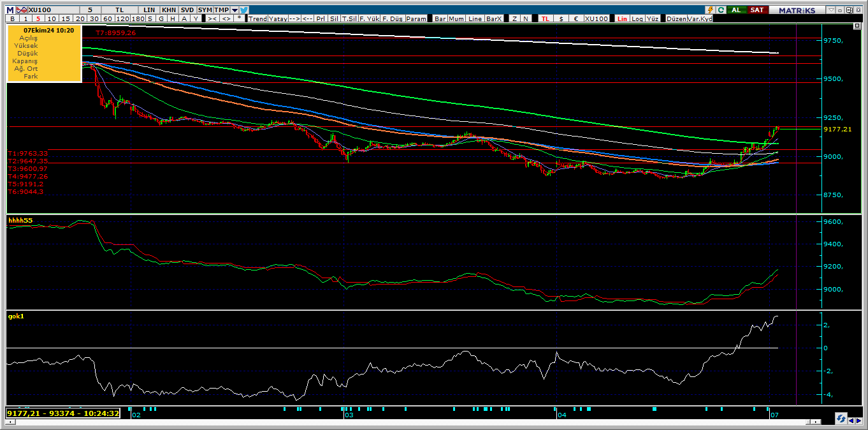Switch scale to Log
Screen dimensions: 868x430
(637, 19)
